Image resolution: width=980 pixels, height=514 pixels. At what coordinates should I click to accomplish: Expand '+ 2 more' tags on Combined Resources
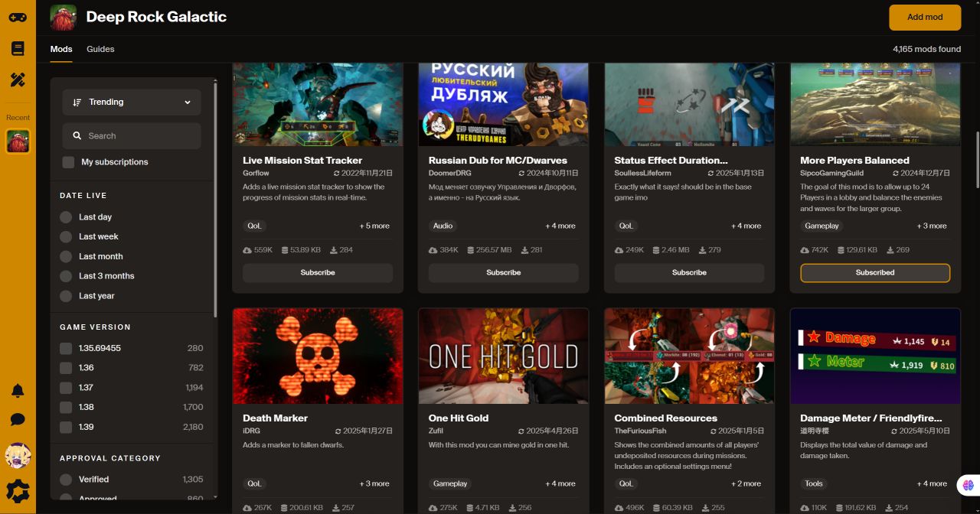746,484
